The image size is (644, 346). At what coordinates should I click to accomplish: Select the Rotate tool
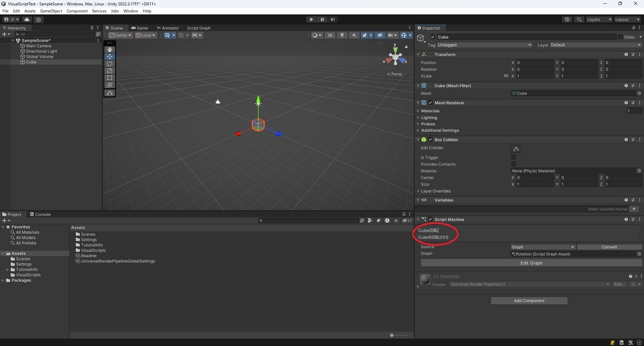click(x=109, y=64)
